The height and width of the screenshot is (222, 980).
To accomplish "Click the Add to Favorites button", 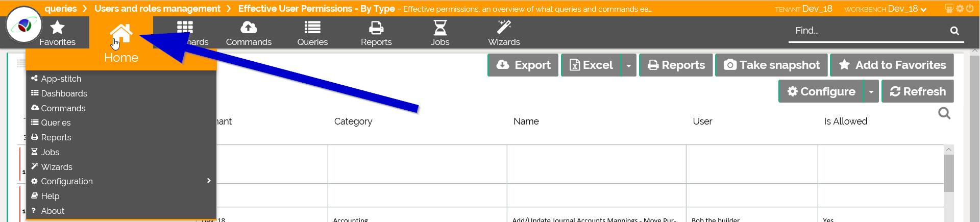I will click(892, 65).
